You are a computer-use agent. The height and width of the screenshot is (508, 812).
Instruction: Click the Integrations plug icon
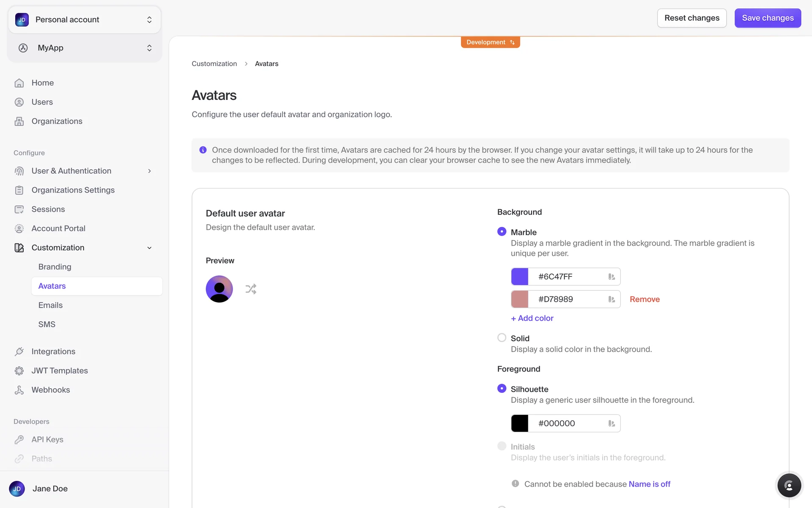click(19, 351)
